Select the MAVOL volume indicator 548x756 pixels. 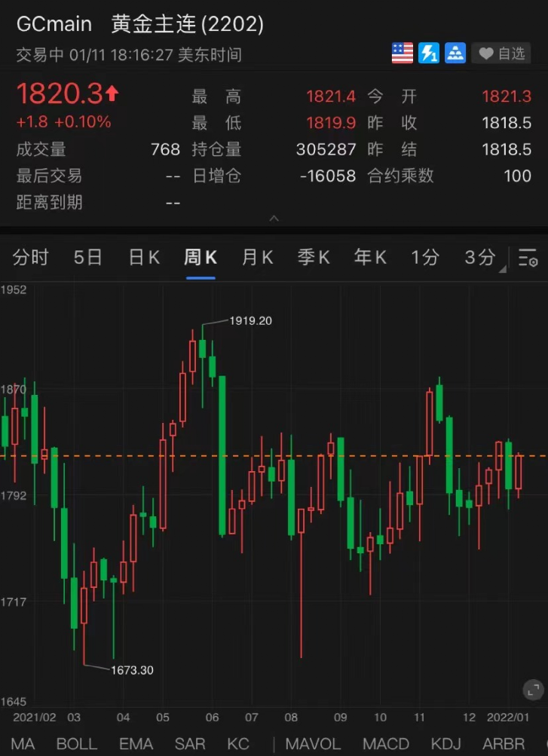(314, 743)
